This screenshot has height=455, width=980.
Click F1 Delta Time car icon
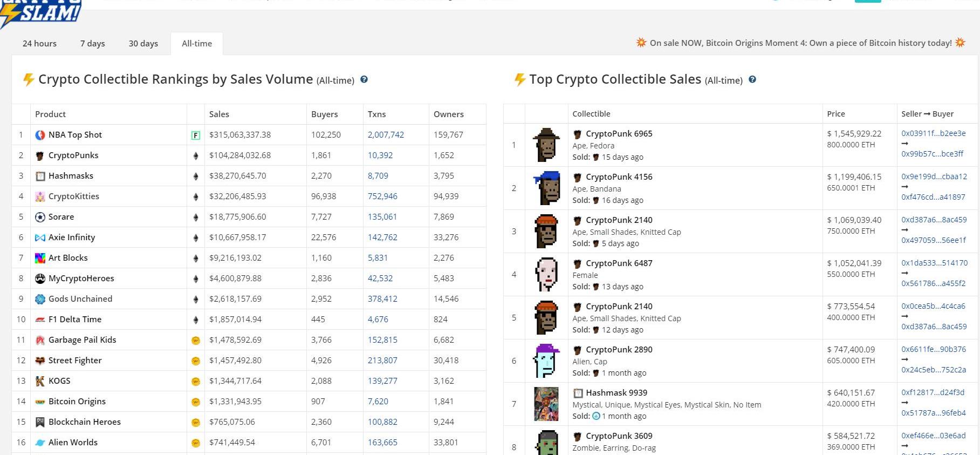click(40, 320)
